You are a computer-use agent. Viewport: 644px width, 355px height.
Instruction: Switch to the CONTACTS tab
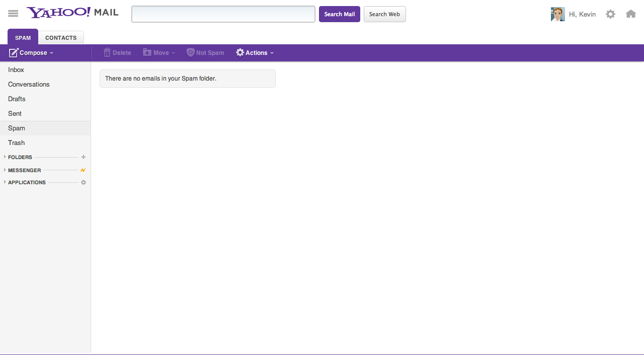(x=61, y=37)
